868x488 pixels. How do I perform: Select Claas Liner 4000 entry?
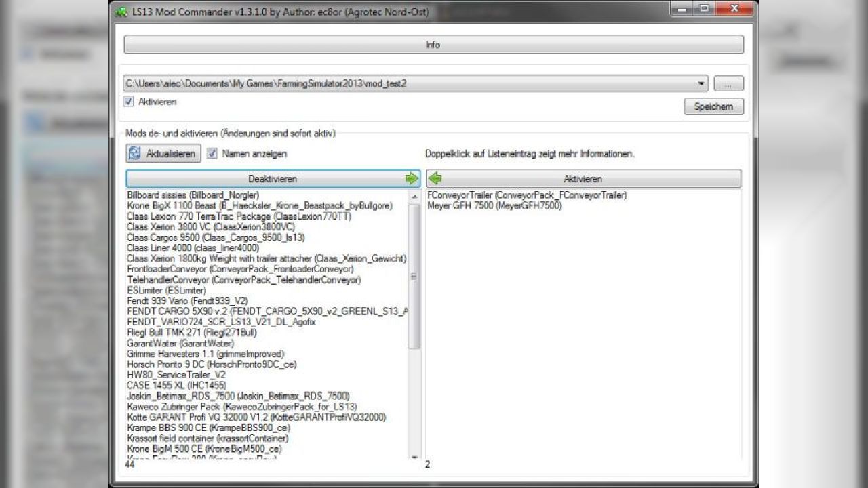(x=193, y=248)
